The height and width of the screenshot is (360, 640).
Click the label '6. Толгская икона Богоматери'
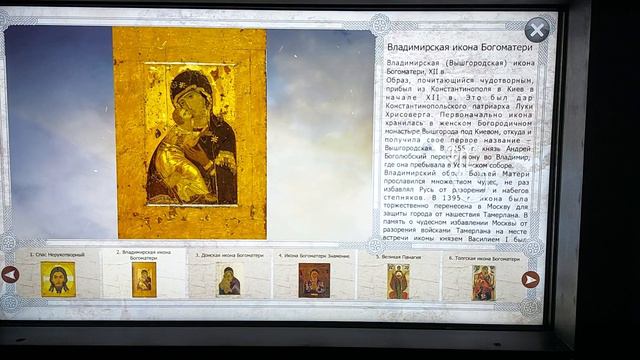(x=484, y=259)
